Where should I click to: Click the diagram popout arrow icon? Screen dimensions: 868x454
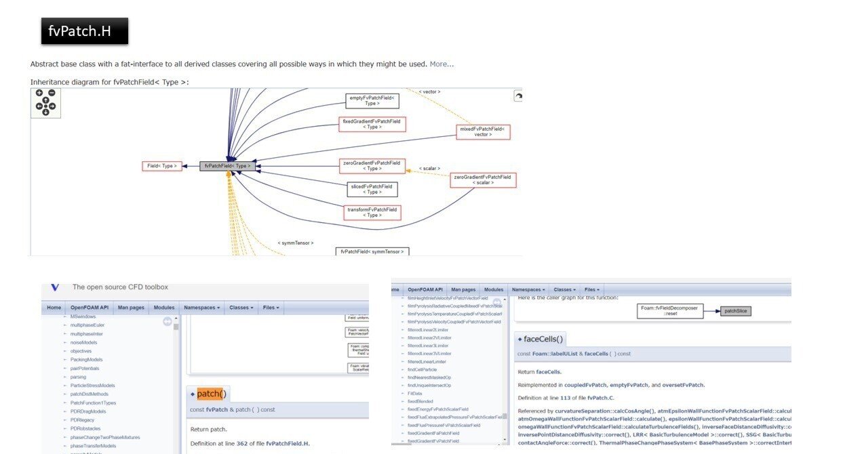(x=517, y=97)
